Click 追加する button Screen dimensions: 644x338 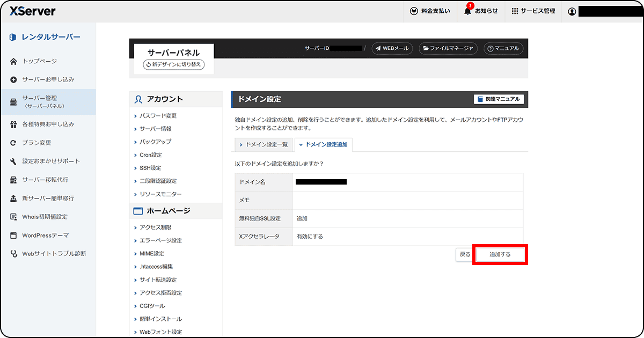500,254
